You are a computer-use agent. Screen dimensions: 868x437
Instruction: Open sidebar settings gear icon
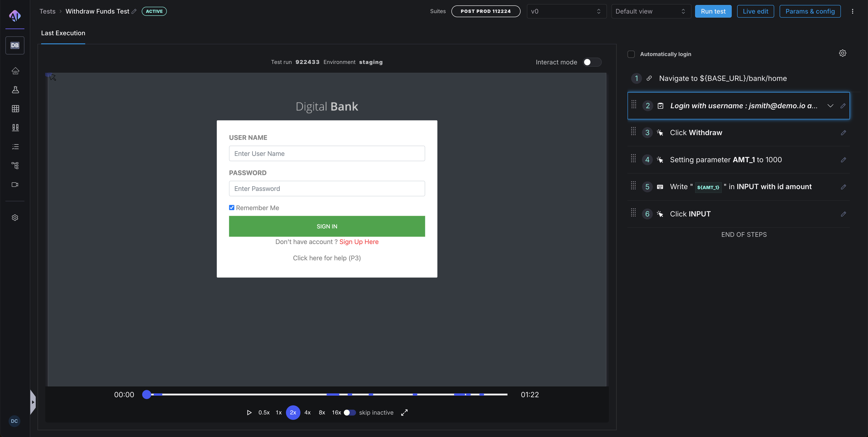pos(15,218)
